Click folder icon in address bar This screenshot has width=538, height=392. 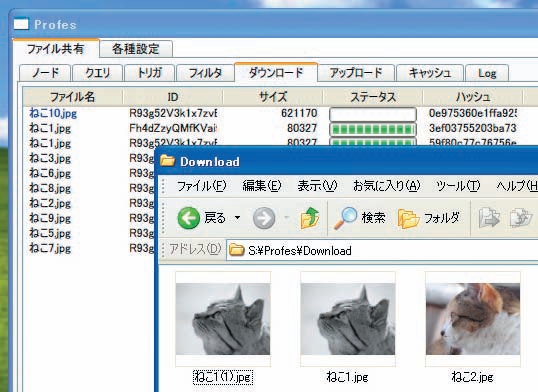[x=236, y=250]
